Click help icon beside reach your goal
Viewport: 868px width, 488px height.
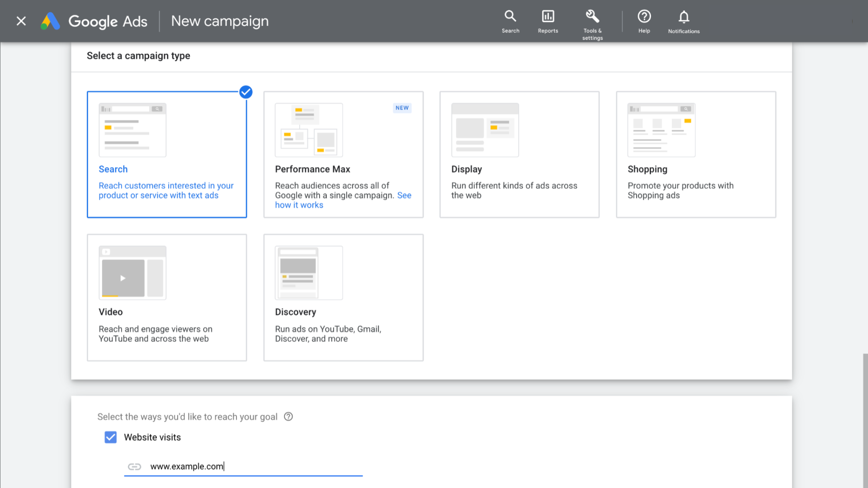click(288, 417)
